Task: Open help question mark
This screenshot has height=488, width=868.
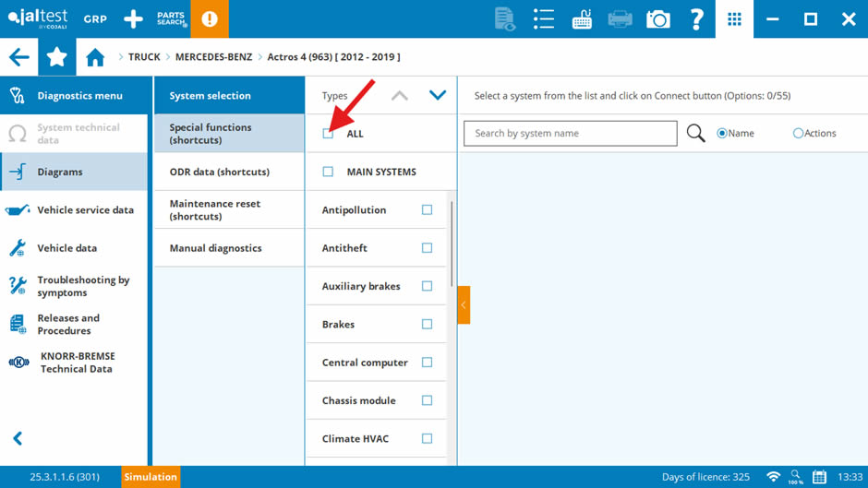Action: click(696, 18)
